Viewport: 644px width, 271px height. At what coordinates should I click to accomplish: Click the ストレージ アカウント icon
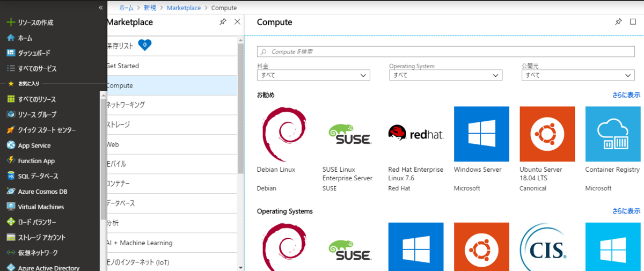pos(10,237)
